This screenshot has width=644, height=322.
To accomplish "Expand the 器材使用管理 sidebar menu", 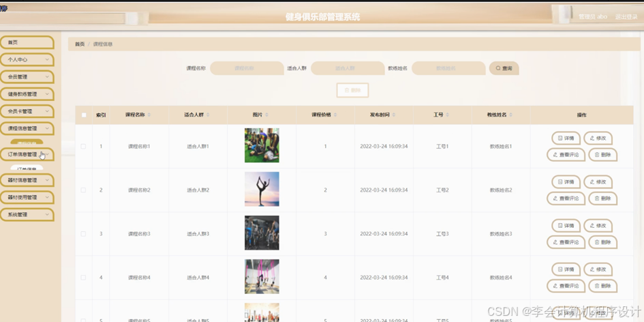I will 27,197.
